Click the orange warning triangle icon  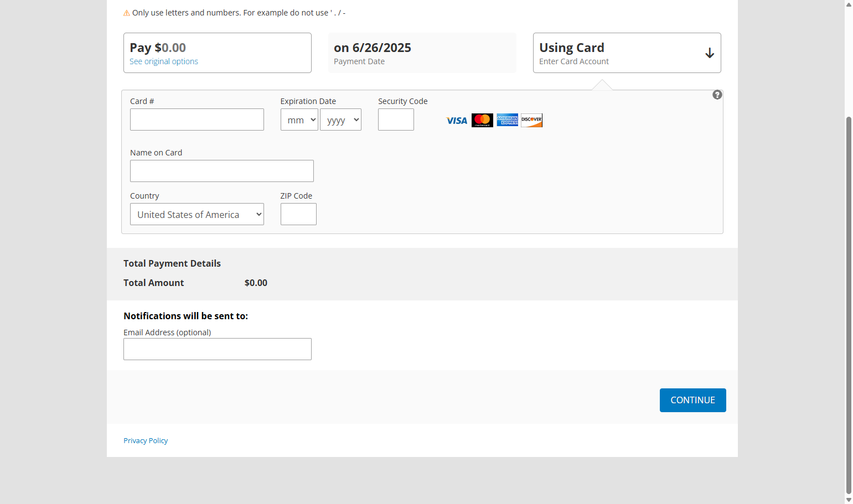point(127,13)
